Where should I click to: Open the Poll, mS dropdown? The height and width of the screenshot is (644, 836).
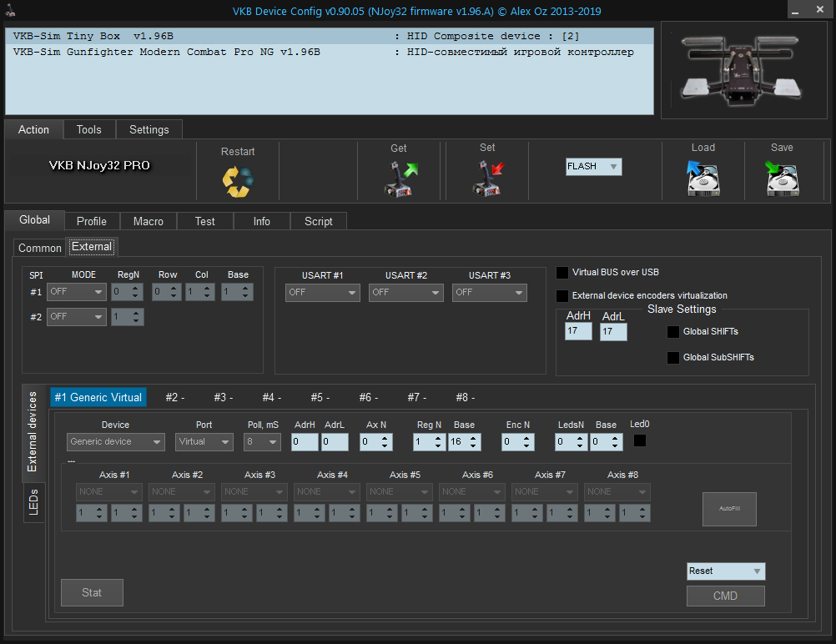[262, 442]
